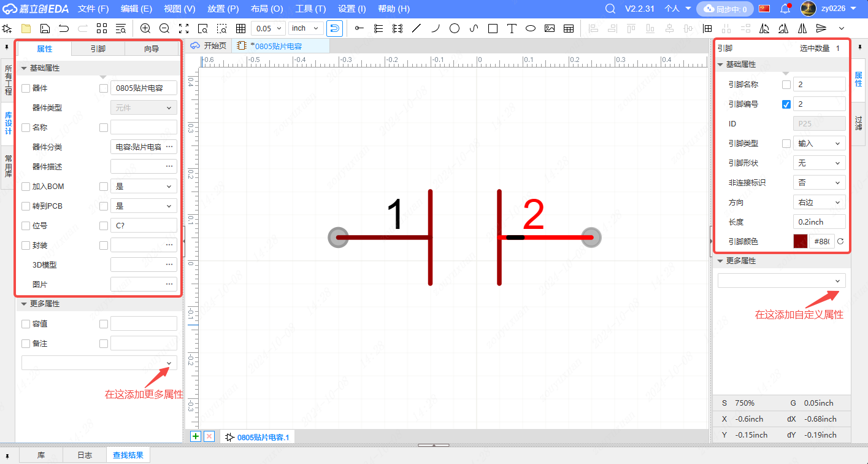Select the Bezier curve tool
The width and height of the screenshot is (868, 464).
pyautogui.click(x=474, y=29)
